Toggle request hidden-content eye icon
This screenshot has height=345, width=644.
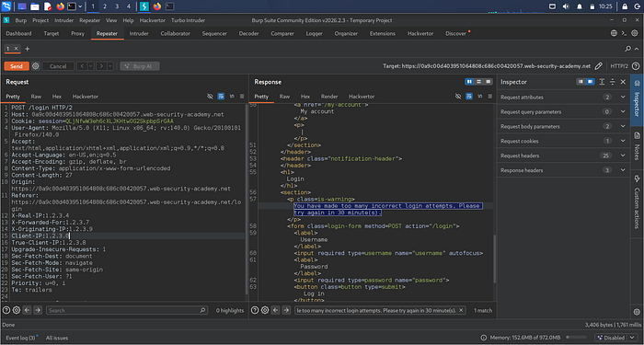point(210,97)
